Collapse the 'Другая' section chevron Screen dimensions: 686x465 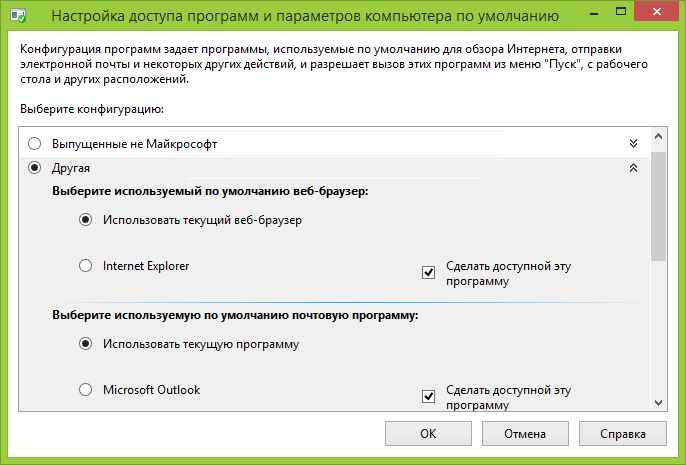pos(632,168)
